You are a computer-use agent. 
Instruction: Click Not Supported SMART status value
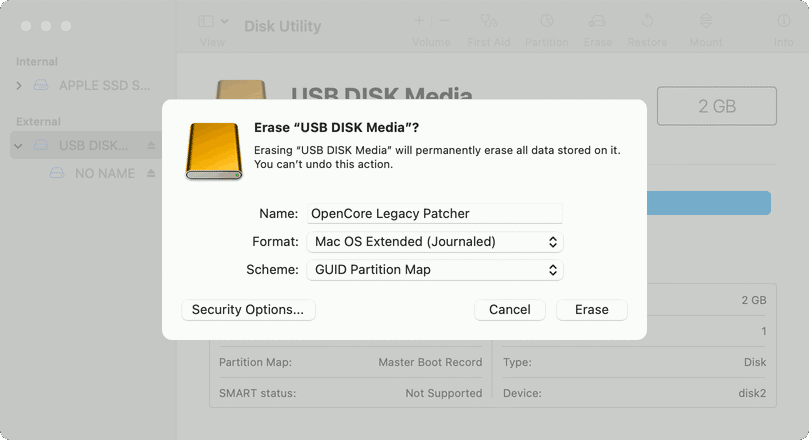click(444, 393)
